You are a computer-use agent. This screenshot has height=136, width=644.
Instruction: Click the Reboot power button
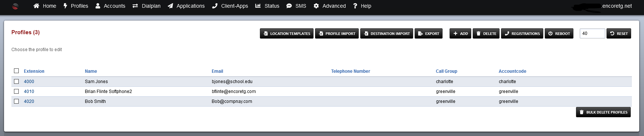559,33
